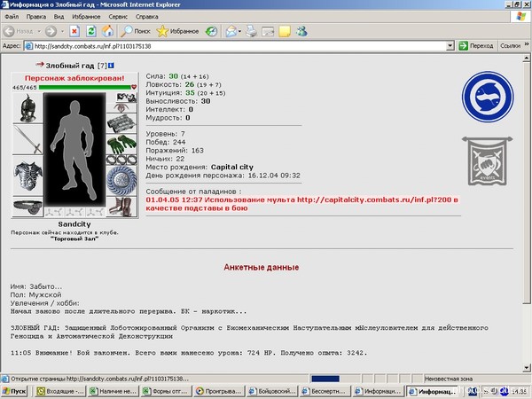This screenshot has height=399, width=532.
Task: Click the helmet equipment slot
Action: 27,107
